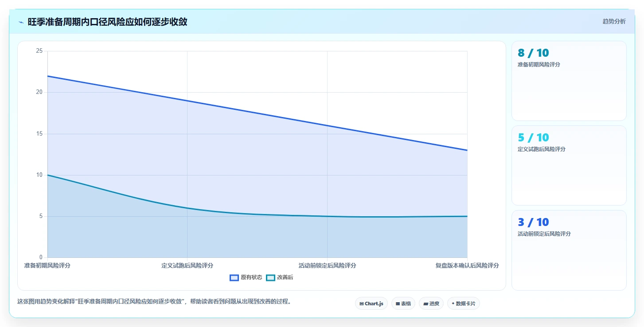This screenshot has height=327, width=644.
Task: Click the 复盘版本确认后风险评分 x-axis label
Action: pos(467,265)
